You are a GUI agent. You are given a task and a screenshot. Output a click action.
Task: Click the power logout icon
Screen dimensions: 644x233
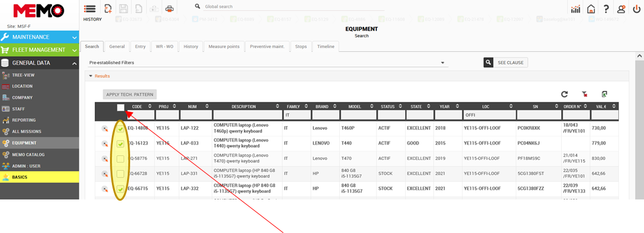point(636,9)
